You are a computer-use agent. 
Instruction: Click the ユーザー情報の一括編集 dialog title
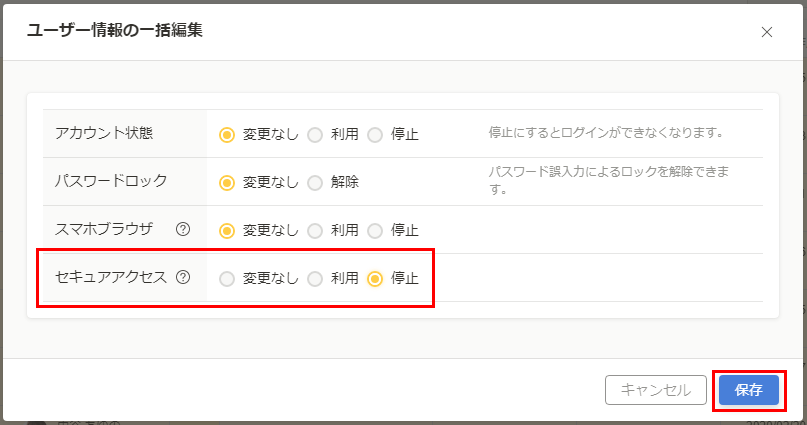coord(115,30)
